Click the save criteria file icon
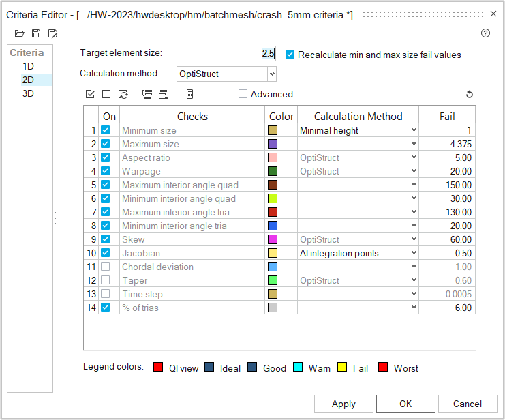Viewport: 505px width, 420px height. pyautogui.click(x=35, y=33)
